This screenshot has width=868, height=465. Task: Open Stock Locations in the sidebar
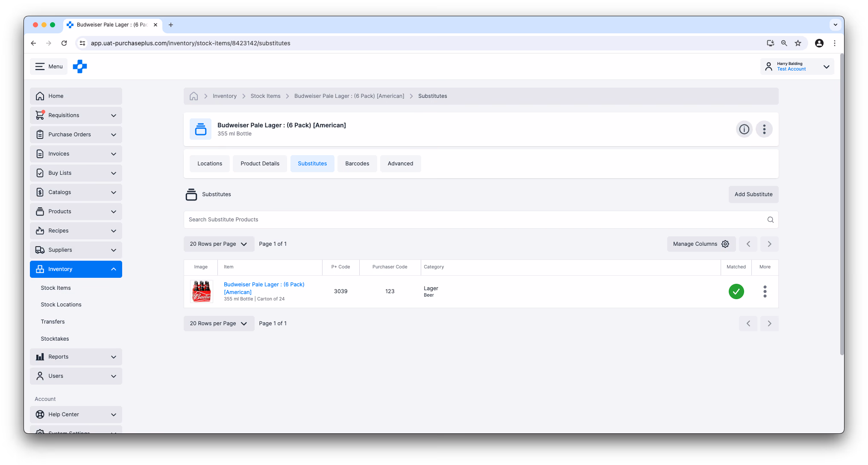pyautogui.click(x=61, y=305)
